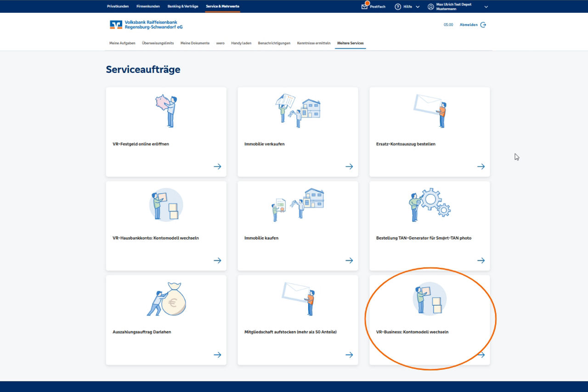This screenshot has height=392, width=588.
Task: Click the Abmelden link
Action: (469, 25)
